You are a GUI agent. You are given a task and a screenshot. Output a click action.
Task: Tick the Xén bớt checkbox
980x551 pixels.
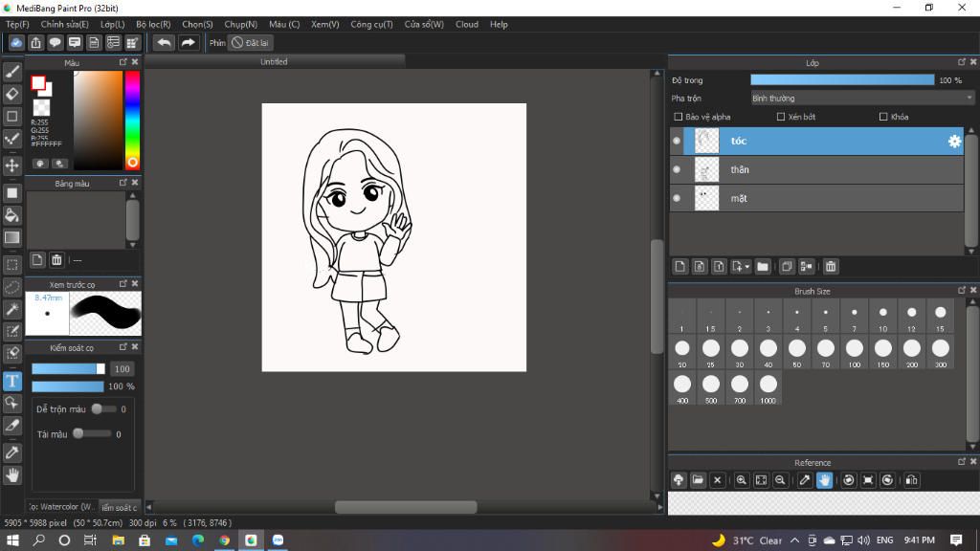782,117
